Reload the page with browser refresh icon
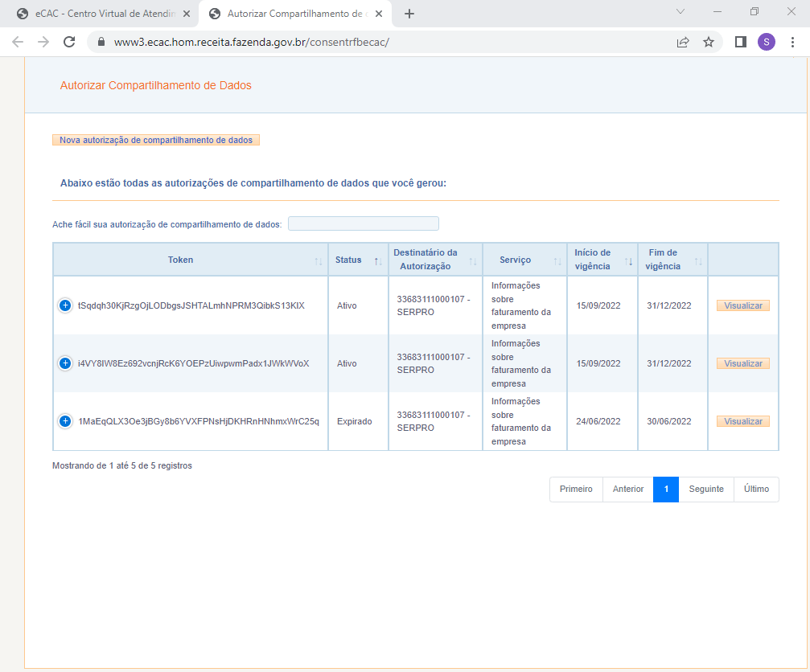The width and height of the screenshot is (810, 672). tap(69, 42)
